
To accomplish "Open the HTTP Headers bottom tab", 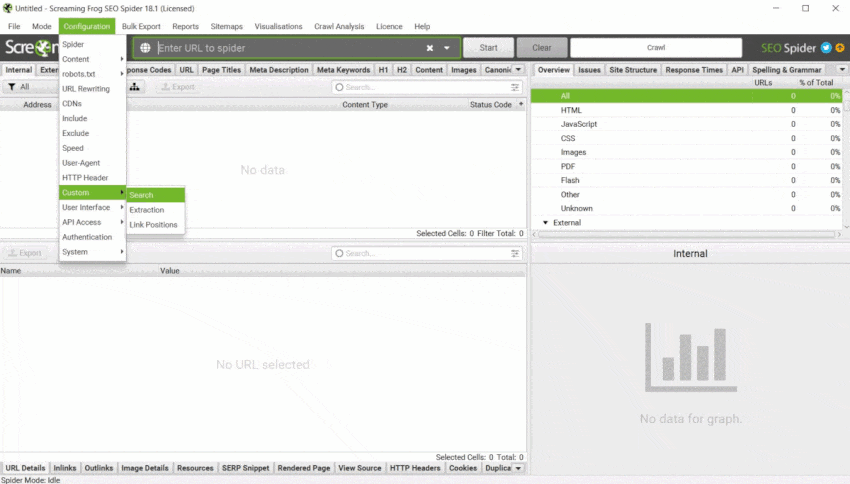I will click(415, 468).
